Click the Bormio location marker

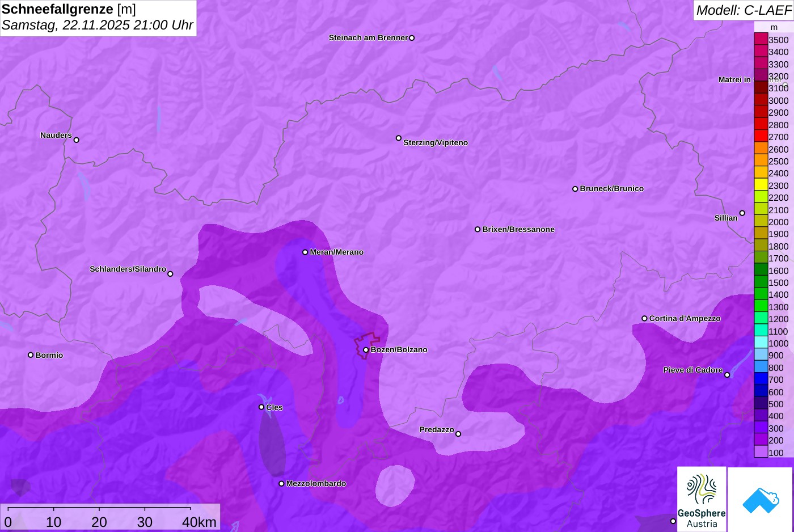coord(31,355)
